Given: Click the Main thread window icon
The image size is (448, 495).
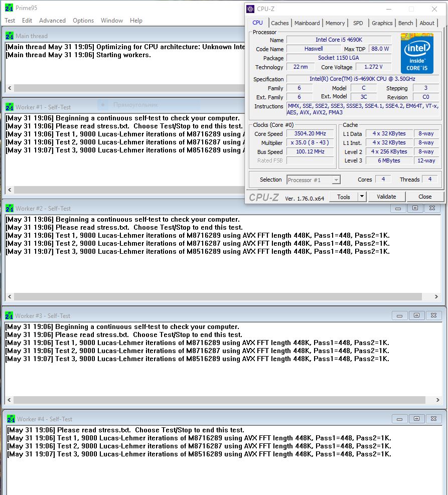Looking at the screenshot, I should tap(10, 36).
